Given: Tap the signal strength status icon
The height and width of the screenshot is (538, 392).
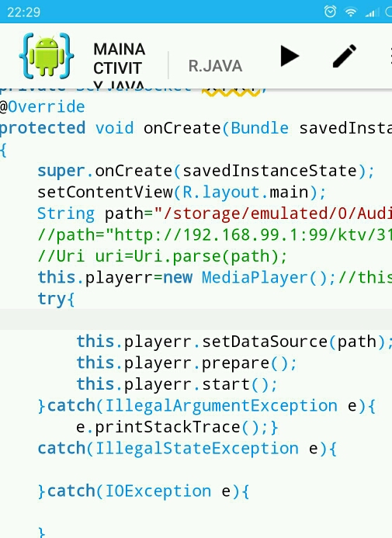Looking at the screenshot, I should [372, 12].
